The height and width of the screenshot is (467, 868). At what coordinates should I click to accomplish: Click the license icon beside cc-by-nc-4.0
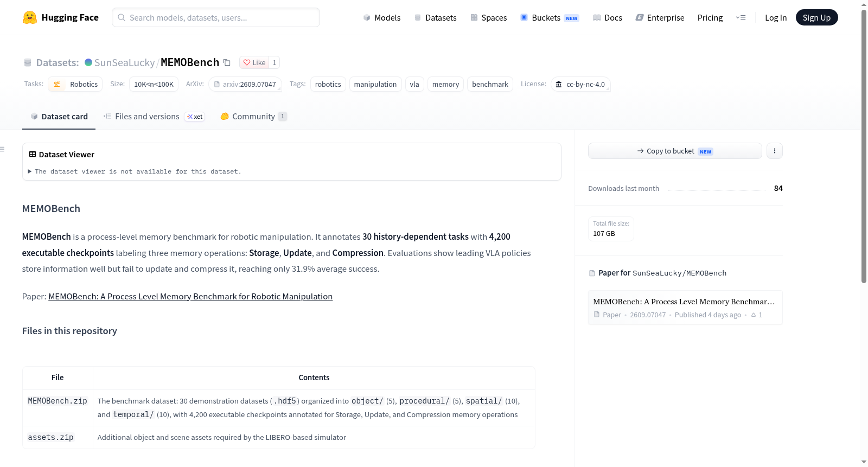[559, 84]
